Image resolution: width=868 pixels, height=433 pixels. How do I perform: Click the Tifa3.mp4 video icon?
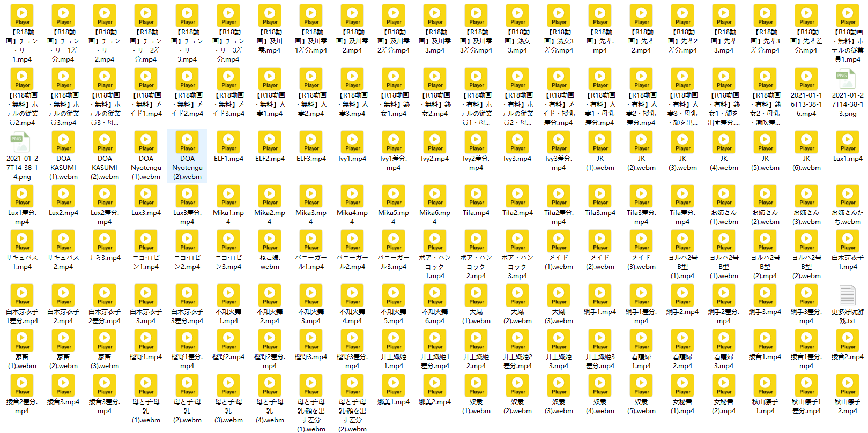click(x=600, y=196)
